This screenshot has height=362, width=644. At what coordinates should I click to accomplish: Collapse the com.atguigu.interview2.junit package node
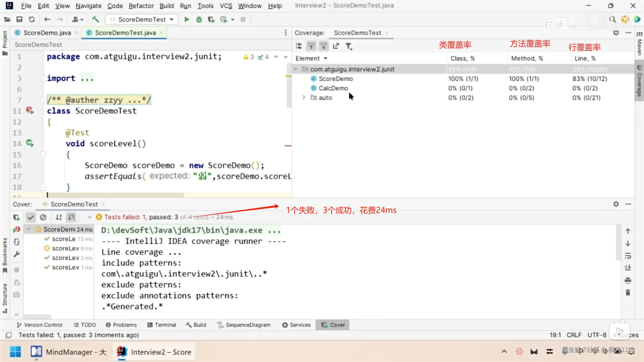click(296, 69)
